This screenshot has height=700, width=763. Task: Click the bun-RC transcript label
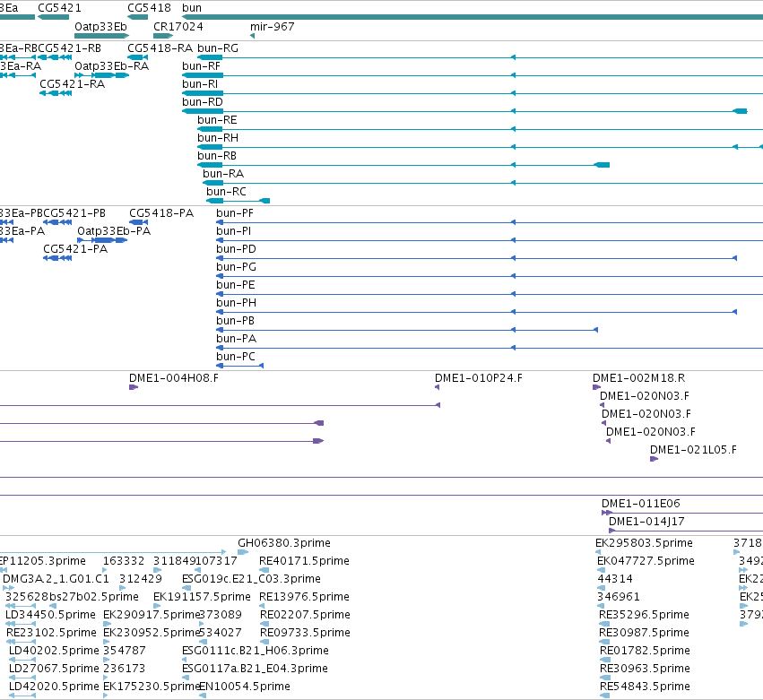pyautogui.click(x=226, y=192)
